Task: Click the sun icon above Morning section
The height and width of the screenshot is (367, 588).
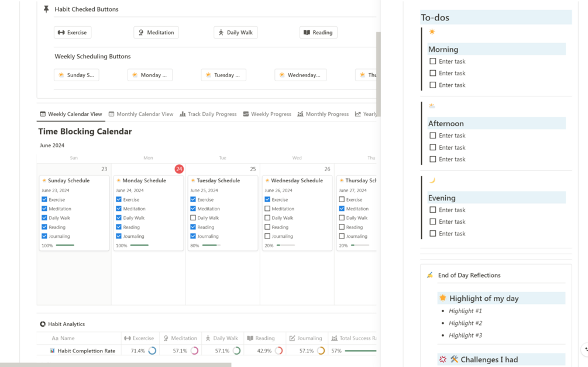Action: point(432,32)
